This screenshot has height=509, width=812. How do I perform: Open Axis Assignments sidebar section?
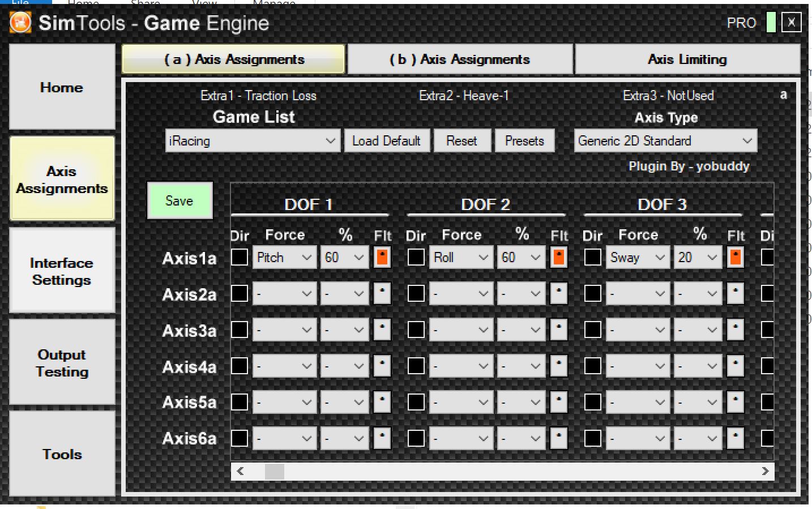pyautogui.click(x=62, y=179)
